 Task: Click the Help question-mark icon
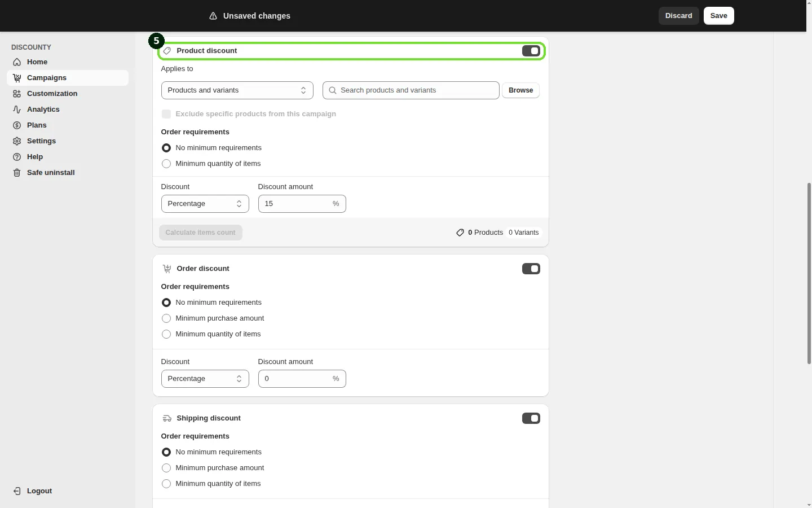[17, 157]
